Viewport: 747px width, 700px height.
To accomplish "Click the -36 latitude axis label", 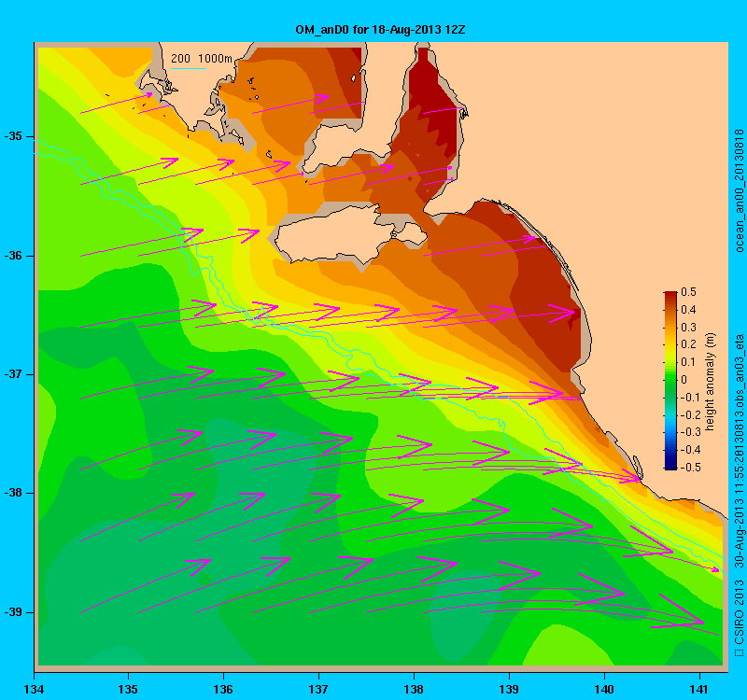I will click(13, 256).
